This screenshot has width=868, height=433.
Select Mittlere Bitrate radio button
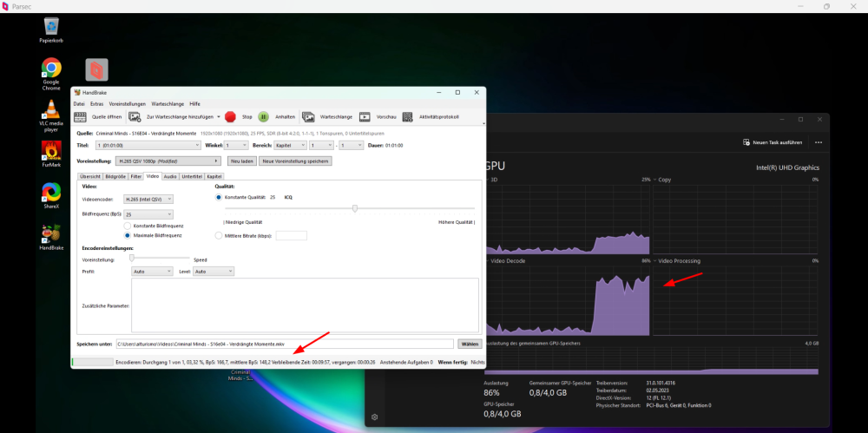click(219, 235)
